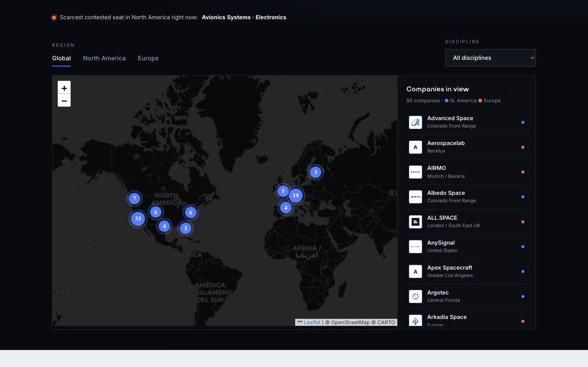The height and width of the screenshot is (367, 588).
Task: Select the 'Greater Los Angeles' location text
Action: 450,275
